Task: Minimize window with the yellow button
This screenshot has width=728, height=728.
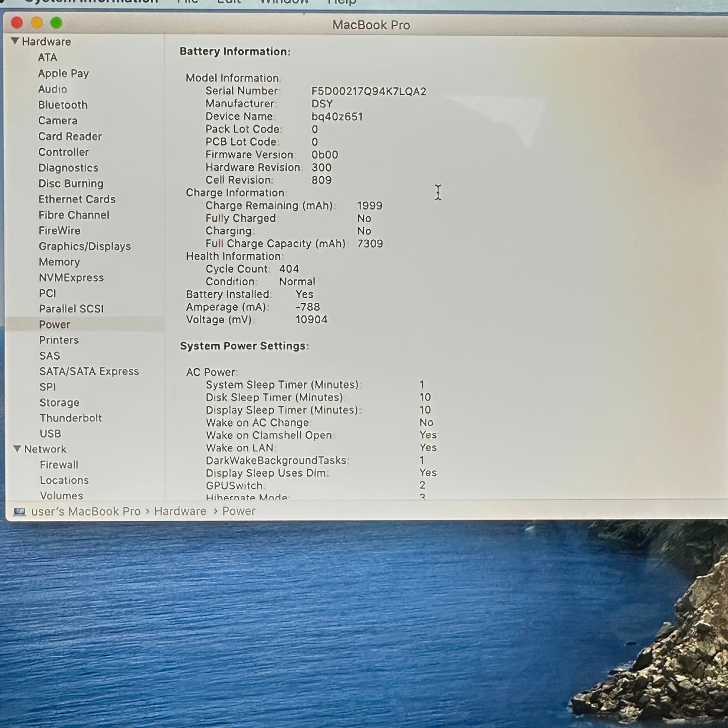Action: click(37, 23)
